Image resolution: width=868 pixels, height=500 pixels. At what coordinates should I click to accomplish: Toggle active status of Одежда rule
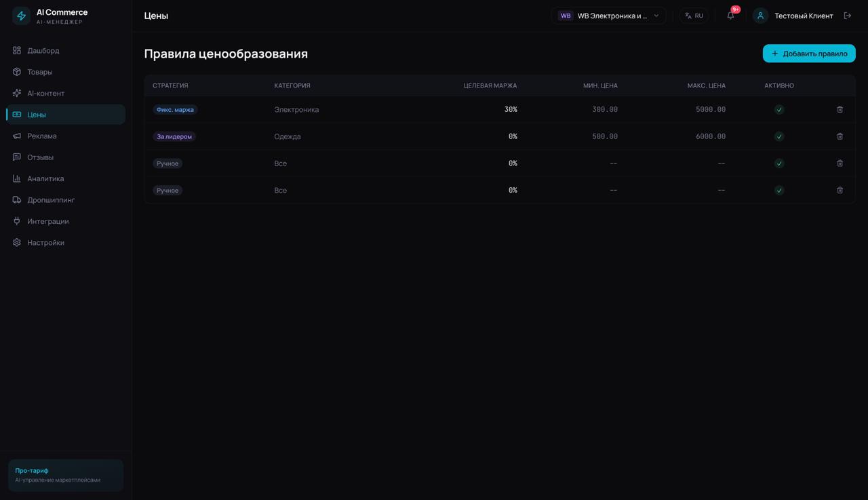[779, 136]
